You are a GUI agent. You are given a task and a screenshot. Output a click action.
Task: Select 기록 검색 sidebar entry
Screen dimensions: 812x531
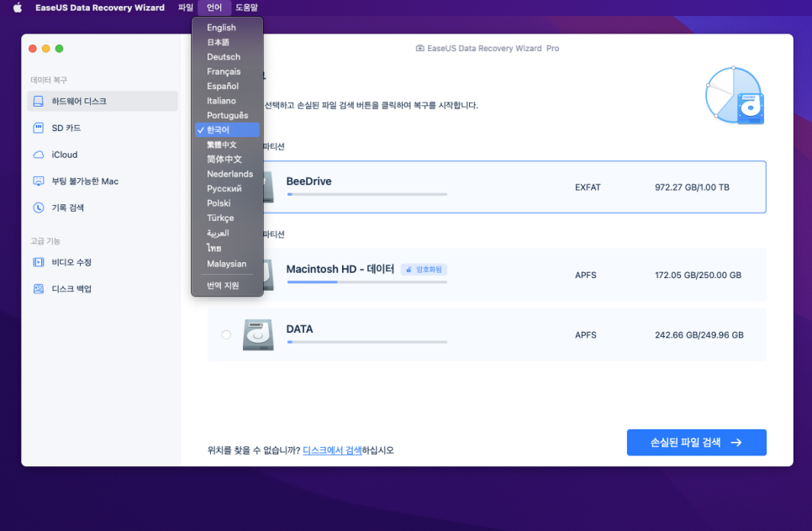68,208
